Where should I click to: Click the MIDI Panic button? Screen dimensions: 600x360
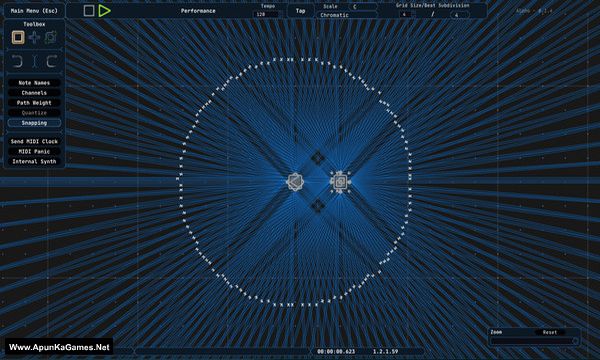(x=34, y=151)
